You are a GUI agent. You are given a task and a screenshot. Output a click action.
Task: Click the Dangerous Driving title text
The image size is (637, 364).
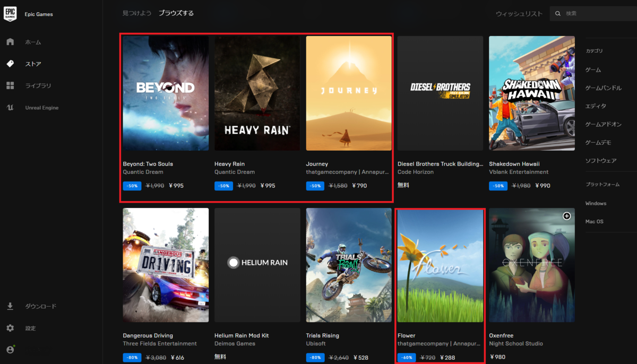[148, 335]
